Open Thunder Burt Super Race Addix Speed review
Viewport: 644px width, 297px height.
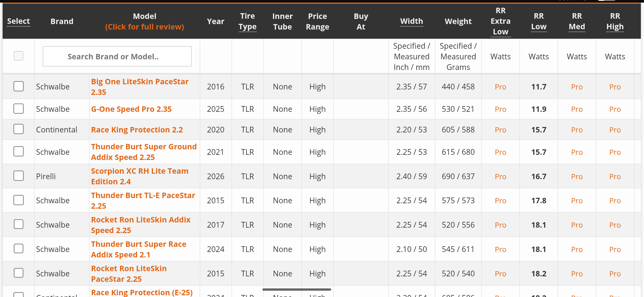(139, 249)
